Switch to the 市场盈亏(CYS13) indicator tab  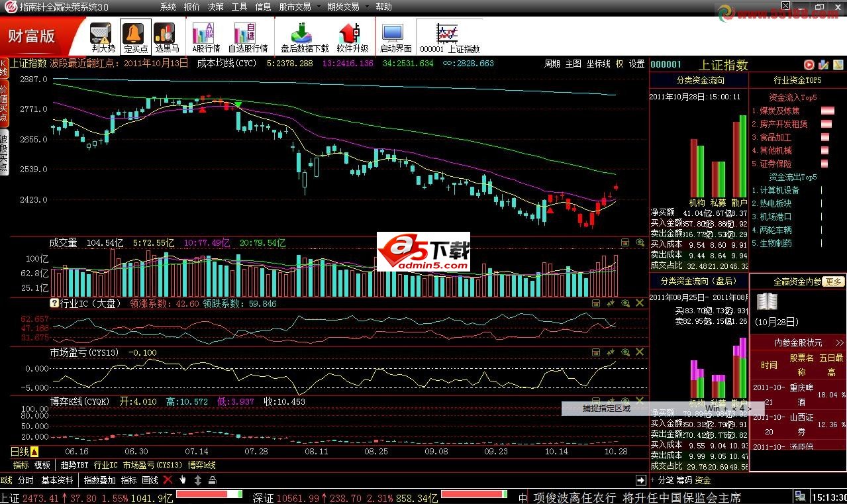click(152, 465)
